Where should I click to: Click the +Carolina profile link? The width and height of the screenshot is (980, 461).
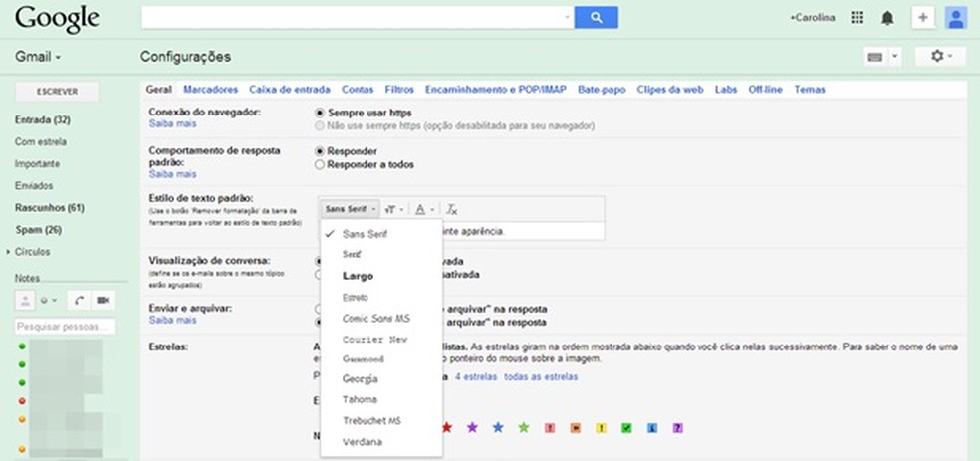[x=812, y=18]
